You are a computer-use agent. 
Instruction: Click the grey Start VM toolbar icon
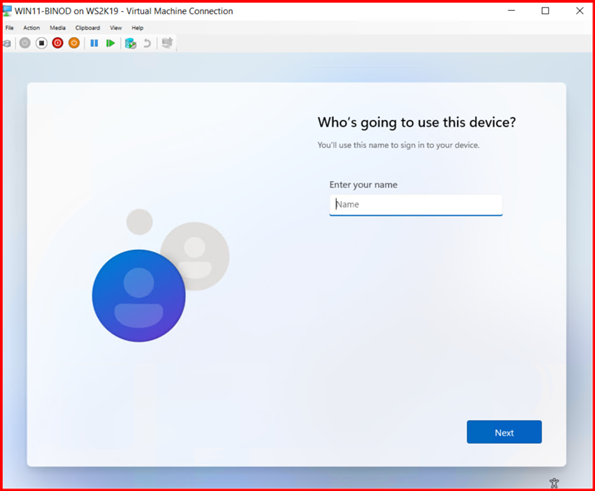pyautogui.click(x=25, y=43)
